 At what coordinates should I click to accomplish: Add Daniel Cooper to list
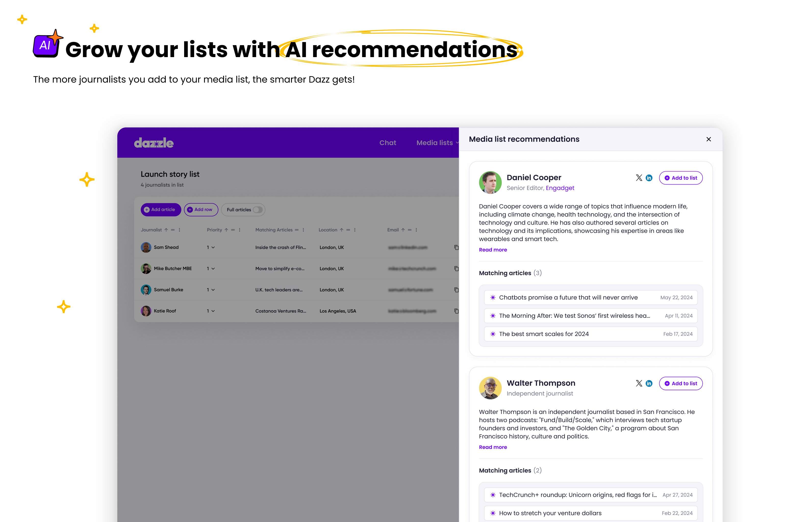tap(680, 178)
